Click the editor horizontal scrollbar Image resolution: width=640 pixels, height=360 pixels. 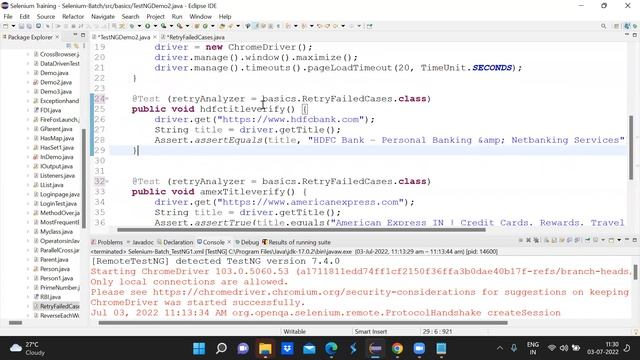click(x=301, y=230)
